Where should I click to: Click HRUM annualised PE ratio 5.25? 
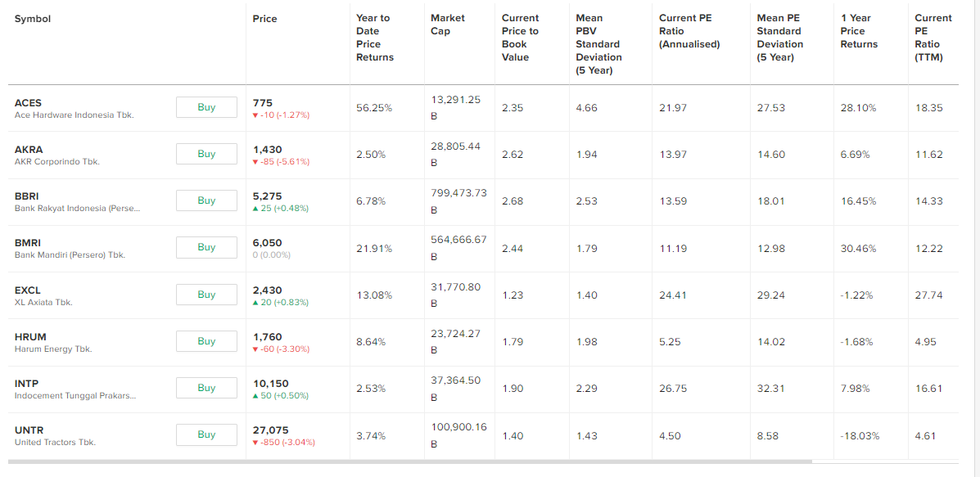coord(670,342)
